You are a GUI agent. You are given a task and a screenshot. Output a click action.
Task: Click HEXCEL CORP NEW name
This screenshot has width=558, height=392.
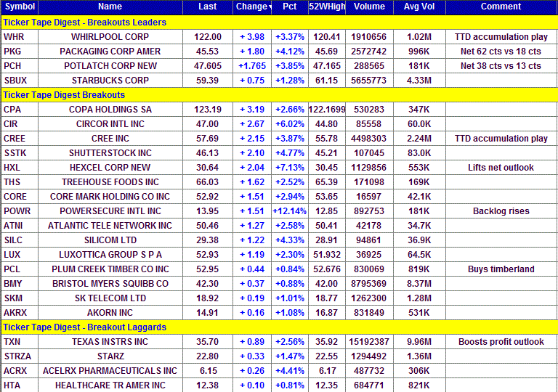(110, 168)
